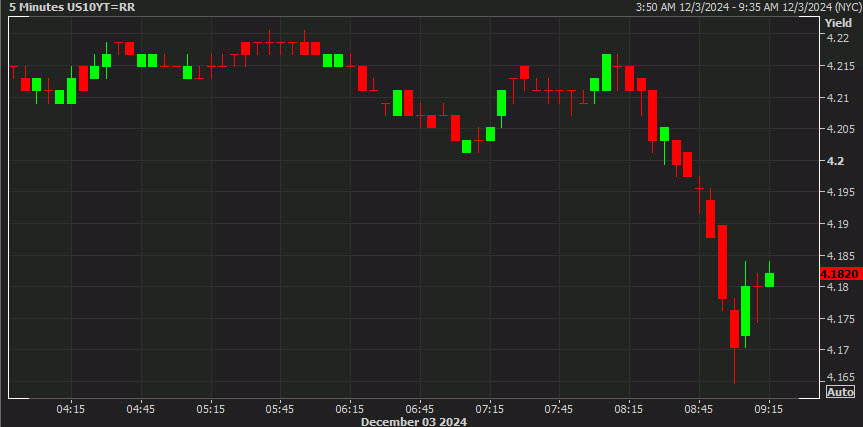Click the tall green candle at 07:20
The width and height of the screenshot is (863, 427).
click(501, 103)
